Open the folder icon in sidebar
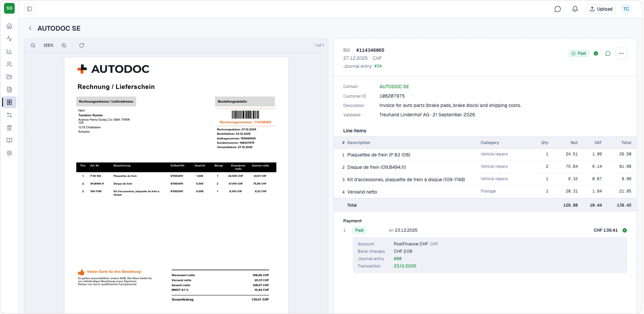 tap(9, 77)
